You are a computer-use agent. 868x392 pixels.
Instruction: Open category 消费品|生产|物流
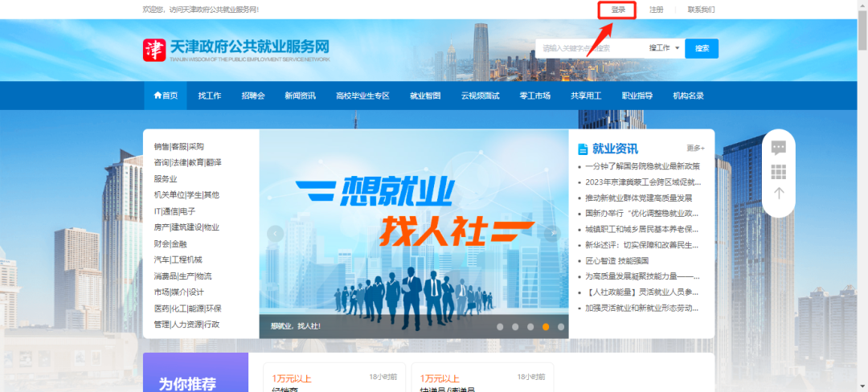[182, 276]
